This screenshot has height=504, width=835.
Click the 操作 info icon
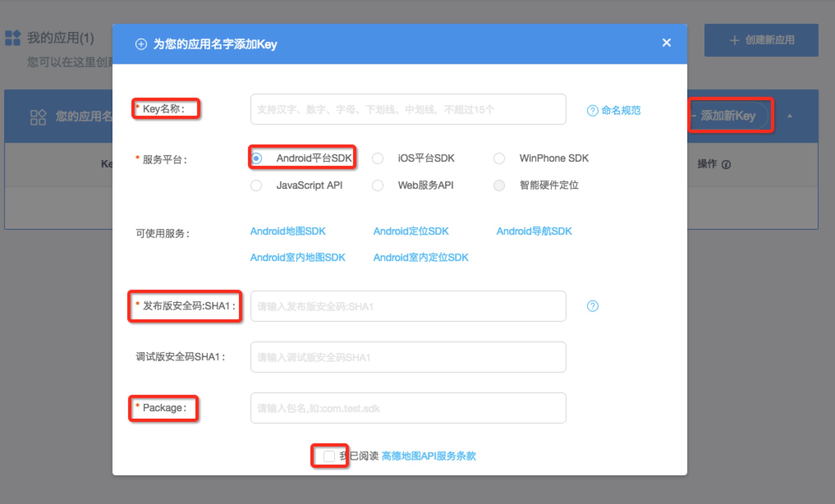point(726,165)
